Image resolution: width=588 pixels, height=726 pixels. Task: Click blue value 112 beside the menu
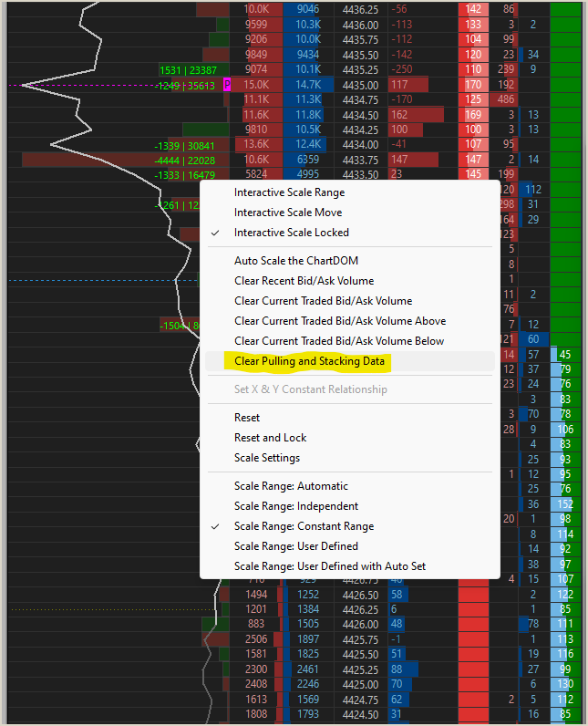click(533, 190)
